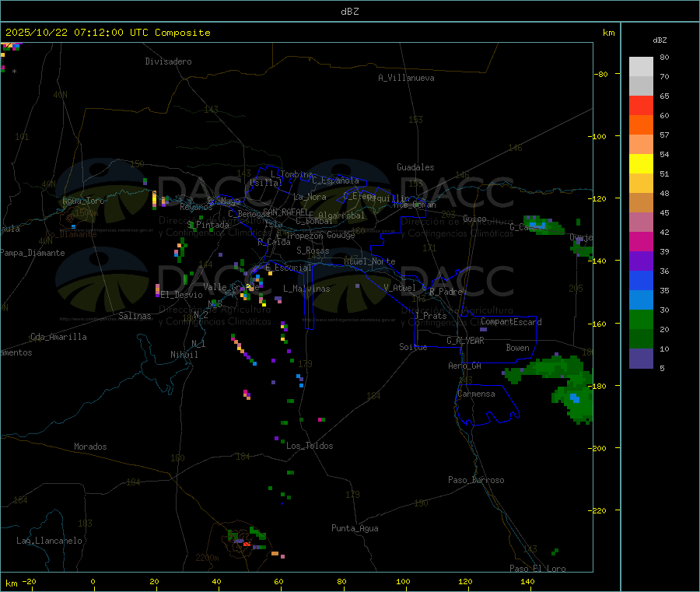Screen dimensions: 700x592
Task: Click the green echo cluster east of Guico
Action: [543, 226]
